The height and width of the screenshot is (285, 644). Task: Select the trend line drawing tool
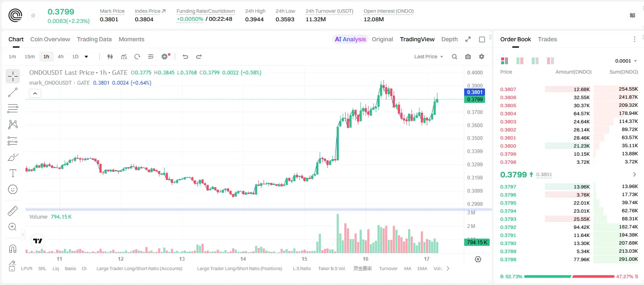pyautogui.click(x=13, y=92)
